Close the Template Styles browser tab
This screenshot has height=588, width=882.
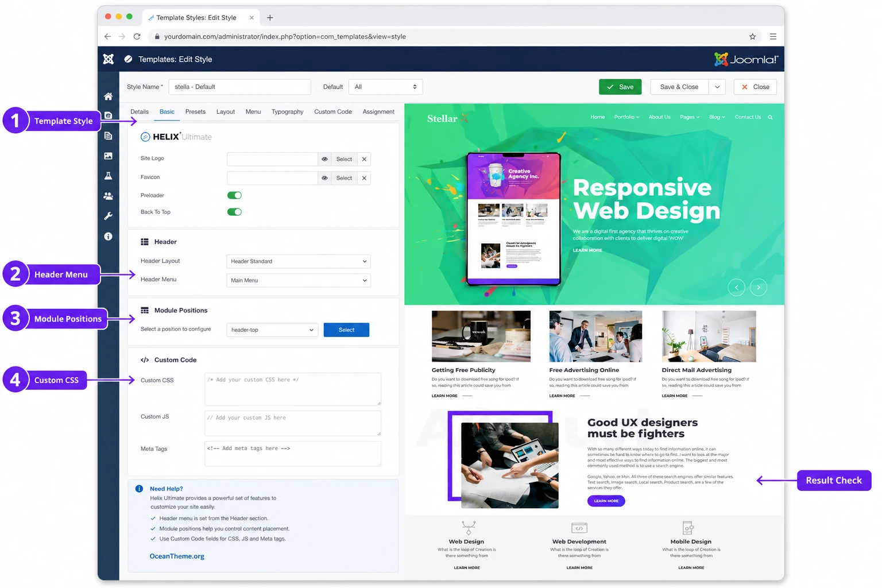pyautogui.click(x=252, y=18)
